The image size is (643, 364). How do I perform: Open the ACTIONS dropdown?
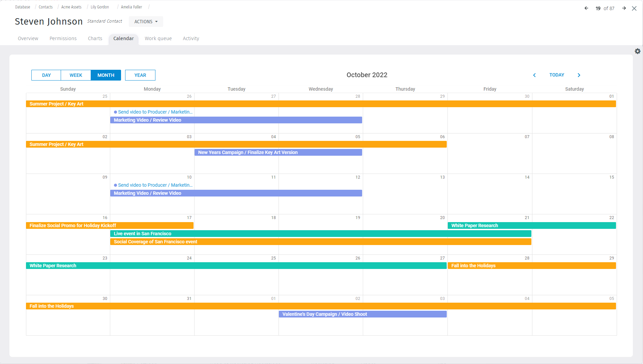point(145,21)
